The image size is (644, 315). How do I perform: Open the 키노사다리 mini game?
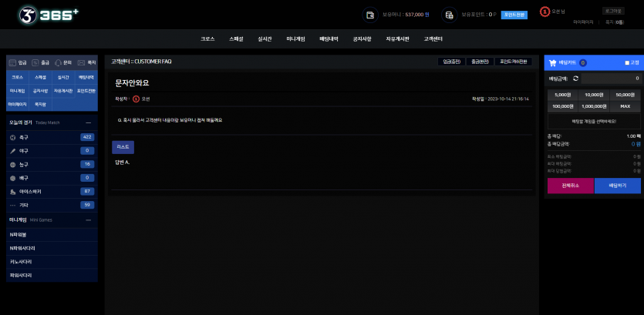click(52, 262)
